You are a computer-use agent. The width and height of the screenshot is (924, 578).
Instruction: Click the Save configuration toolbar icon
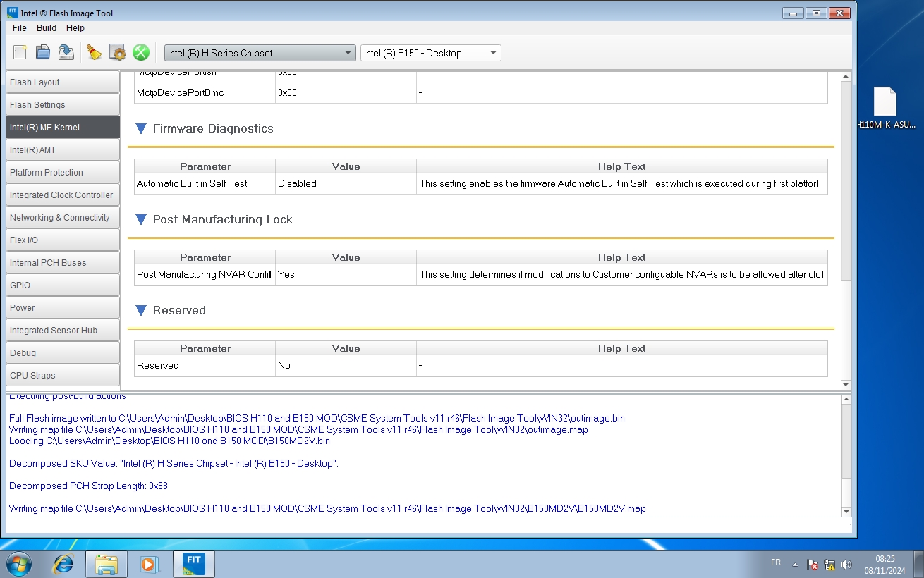tap(66, 52)
